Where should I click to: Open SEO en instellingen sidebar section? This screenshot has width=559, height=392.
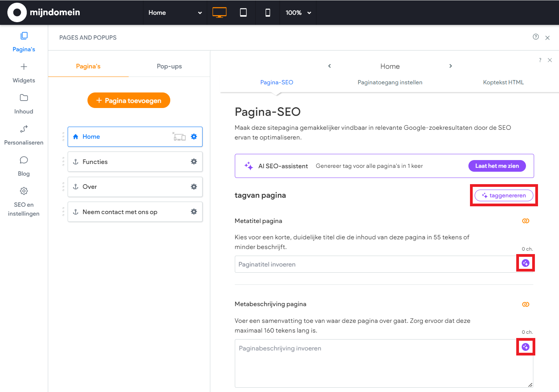24,202
